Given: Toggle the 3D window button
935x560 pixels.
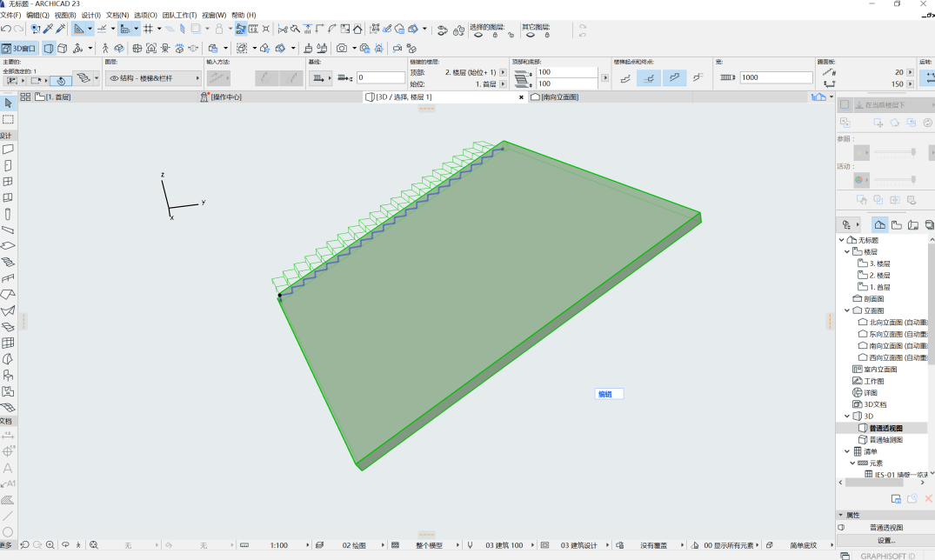Looking at the screenshot, I should [19, 49].
